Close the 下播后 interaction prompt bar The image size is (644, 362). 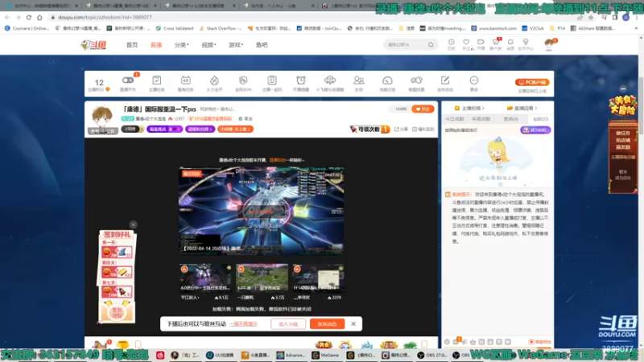click(x=353, y=324)
